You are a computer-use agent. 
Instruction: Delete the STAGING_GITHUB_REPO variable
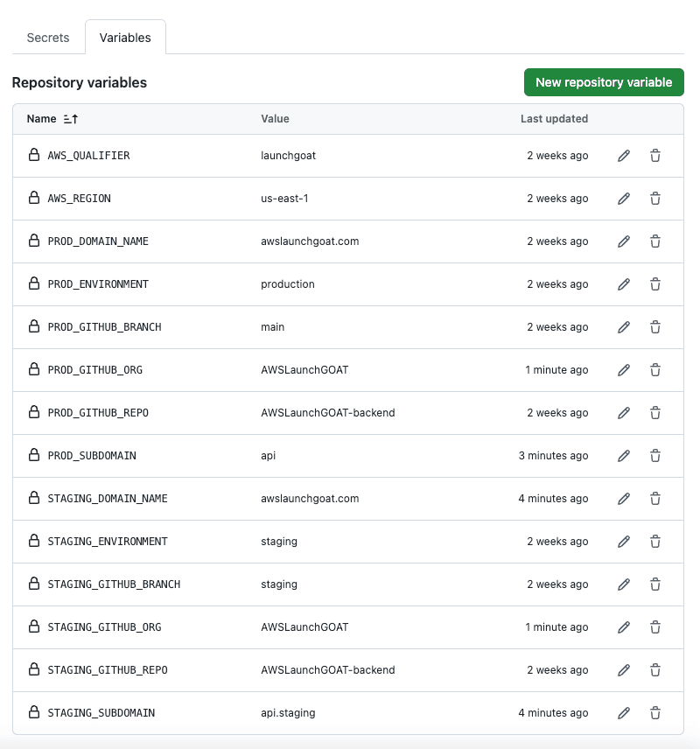(655, 670)
